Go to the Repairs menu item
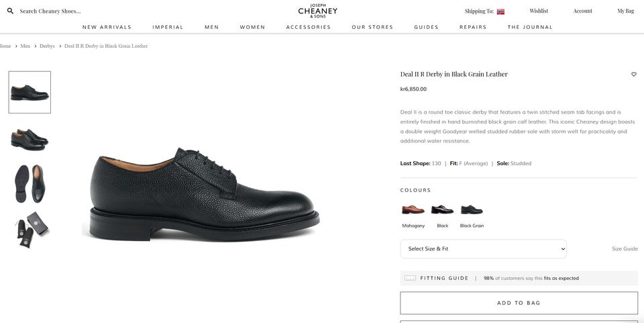 [473, 27]
